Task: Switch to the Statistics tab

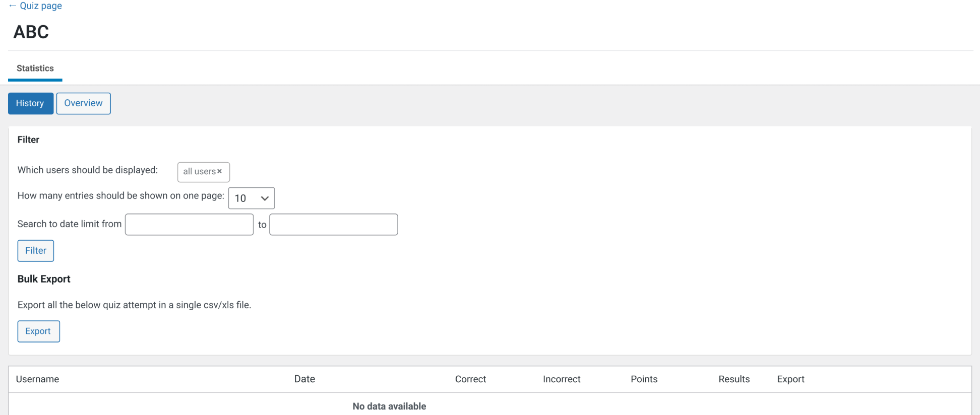Action: pos(35,68)
